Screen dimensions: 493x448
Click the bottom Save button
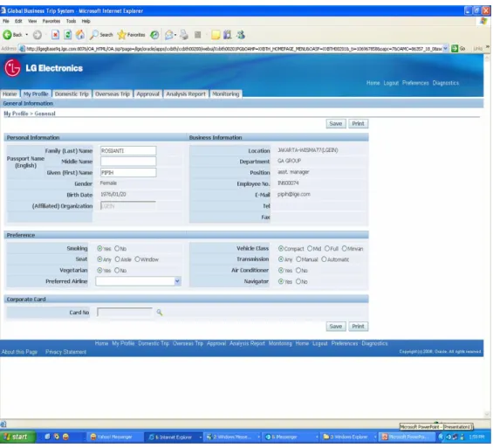pyautogui.click(x=336, y=327)
